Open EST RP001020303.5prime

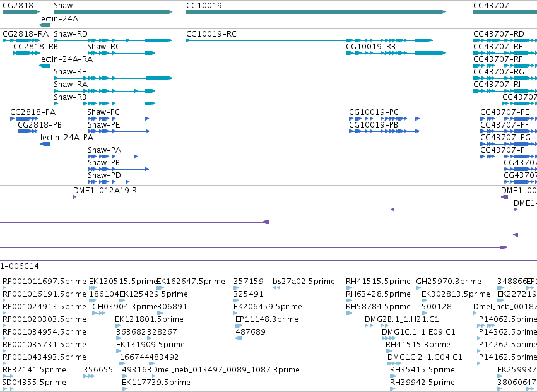pyautogui.click(x=45, y=319)
